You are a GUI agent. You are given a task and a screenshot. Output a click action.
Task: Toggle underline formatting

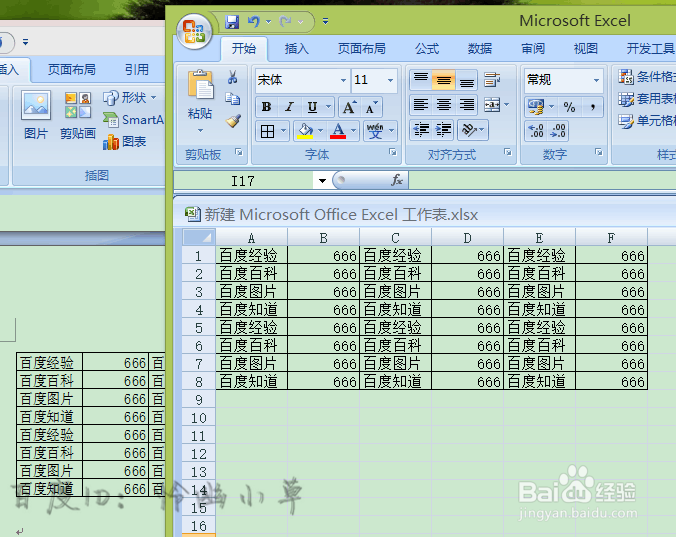(312, 107)
